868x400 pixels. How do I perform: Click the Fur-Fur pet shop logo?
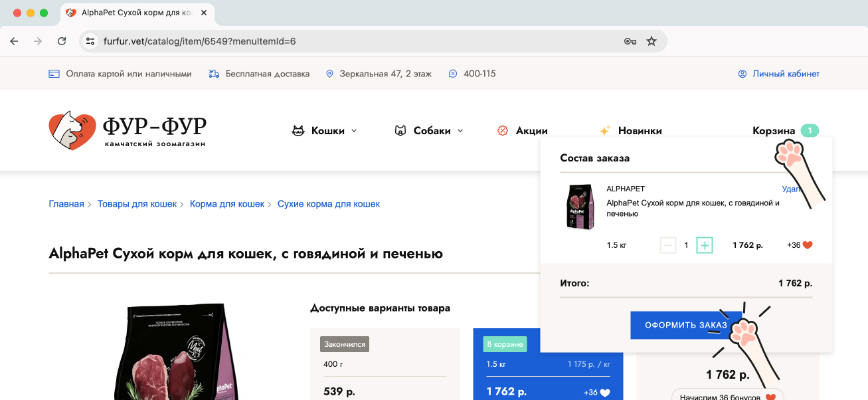pyautogui.click(x=127, y=131)
